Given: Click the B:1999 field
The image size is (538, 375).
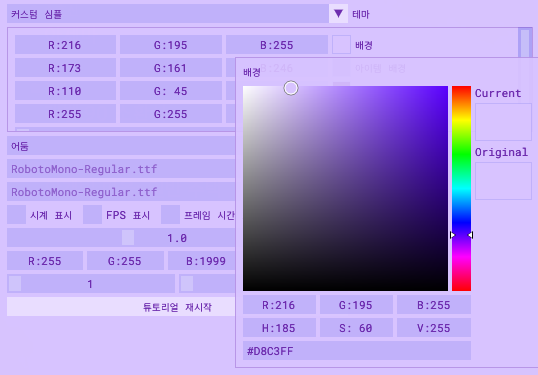Looking at the screenshot, I should 202,260.
